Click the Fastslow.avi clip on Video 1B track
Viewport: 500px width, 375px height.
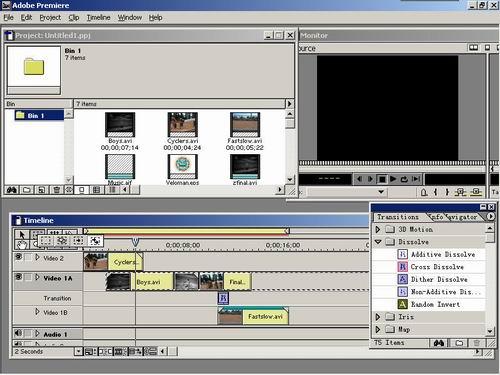pos(253,316)
